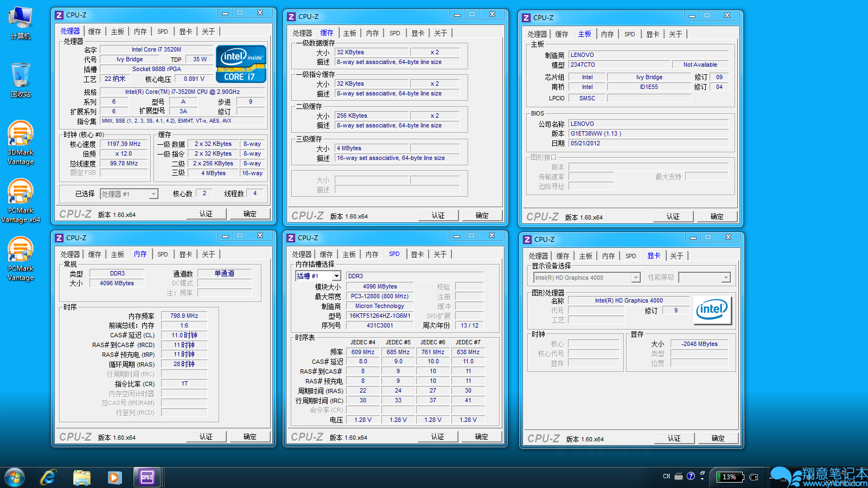Screen dimensions: 868x488
Task: Click the 13% battery meter in taskbar
Action: [x=730, y=477]
